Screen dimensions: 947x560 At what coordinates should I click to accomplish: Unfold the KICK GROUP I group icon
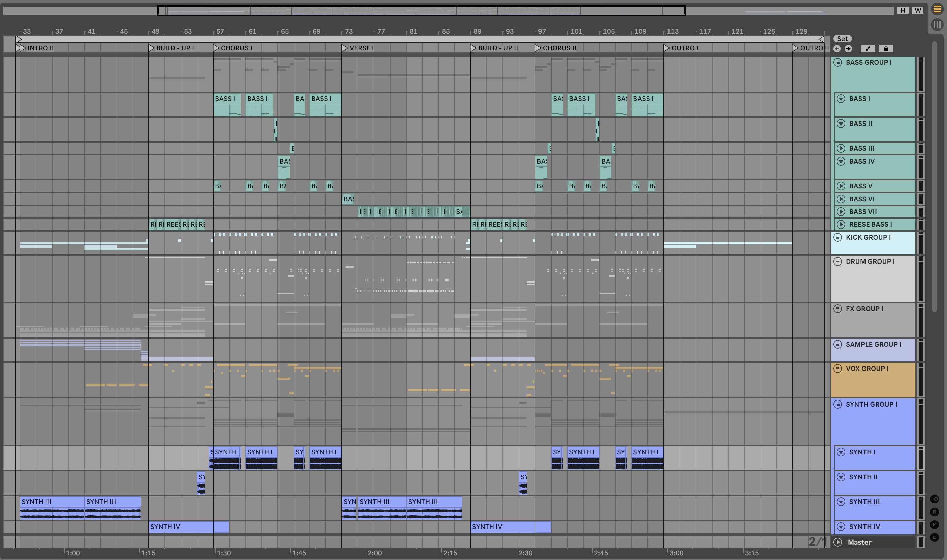coord(838,237)
